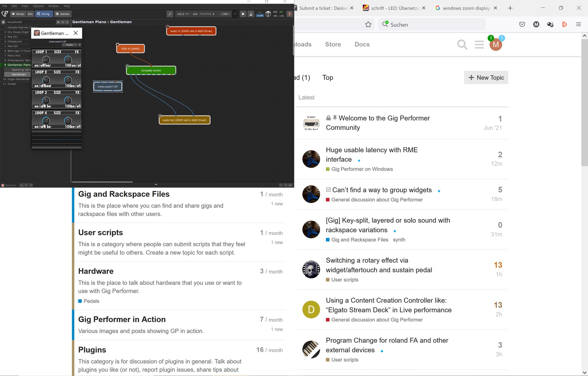Open the Docs link
This screenshot has width=588, height=376.
click(362, 44)
